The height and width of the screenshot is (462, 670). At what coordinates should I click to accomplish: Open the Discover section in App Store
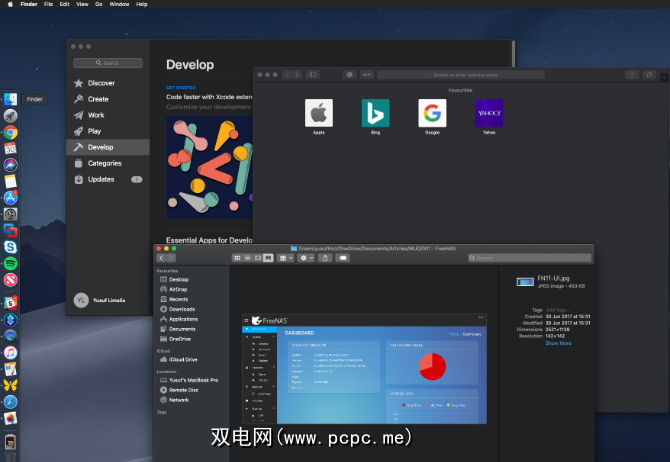click(x=100, y=83)
